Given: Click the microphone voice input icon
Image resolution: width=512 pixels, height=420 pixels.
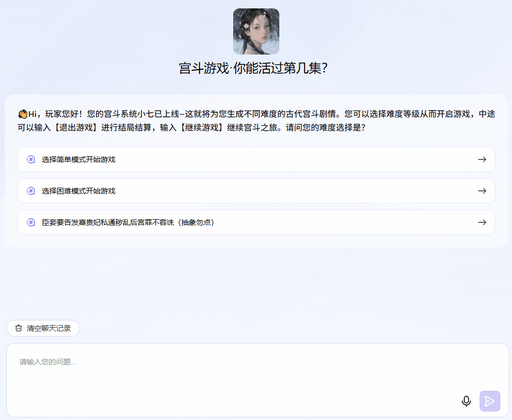Looking at the screenshot, I should coord(466,401).
